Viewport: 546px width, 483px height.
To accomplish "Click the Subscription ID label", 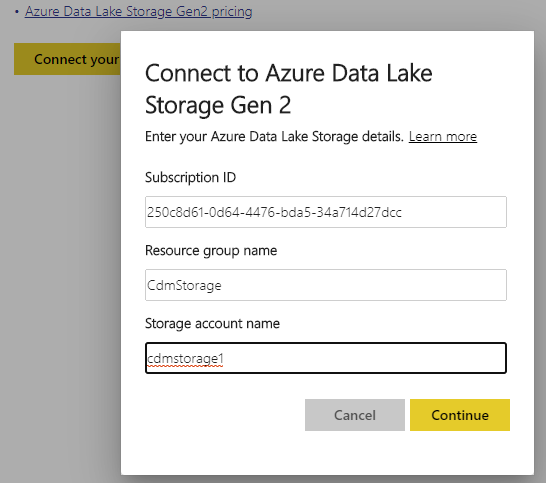I will pyautogui.click(x=190, y=178).
